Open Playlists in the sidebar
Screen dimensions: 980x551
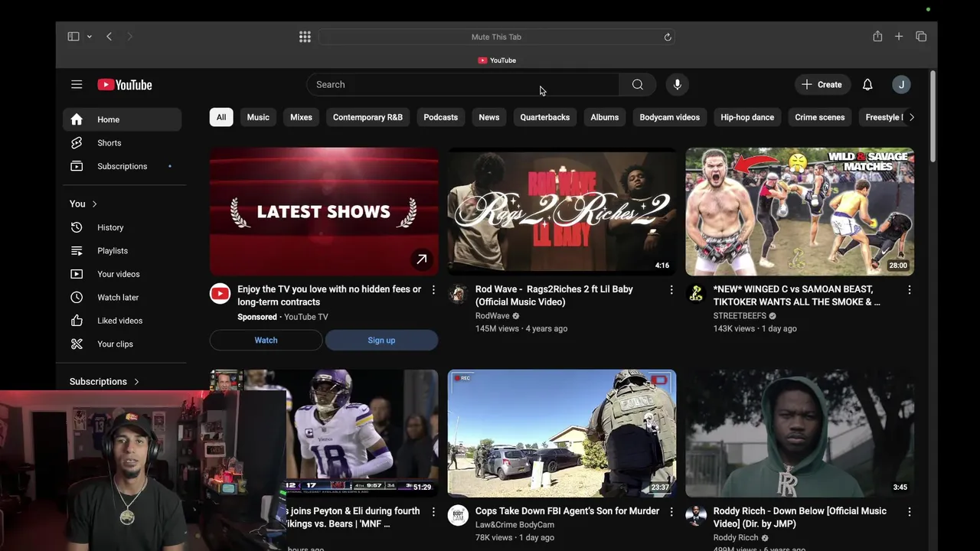122,251
